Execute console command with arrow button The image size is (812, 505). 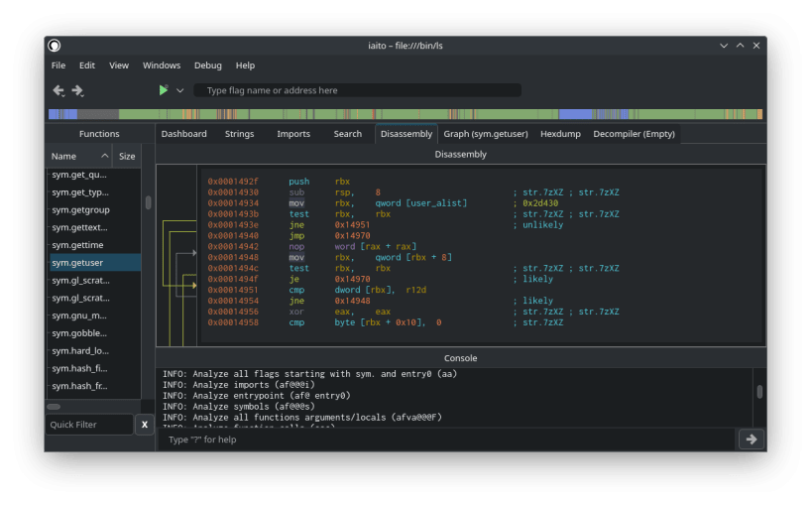(751, 439)
